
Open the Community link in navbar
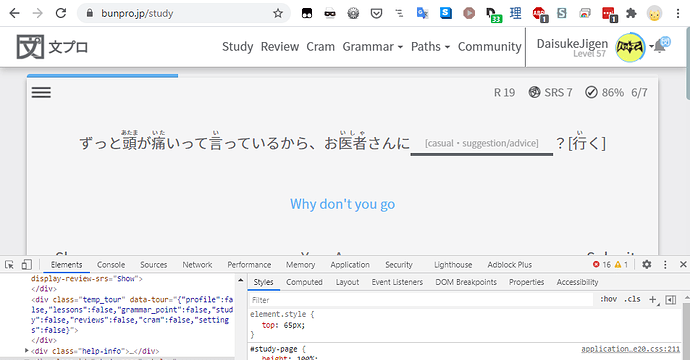489,47
